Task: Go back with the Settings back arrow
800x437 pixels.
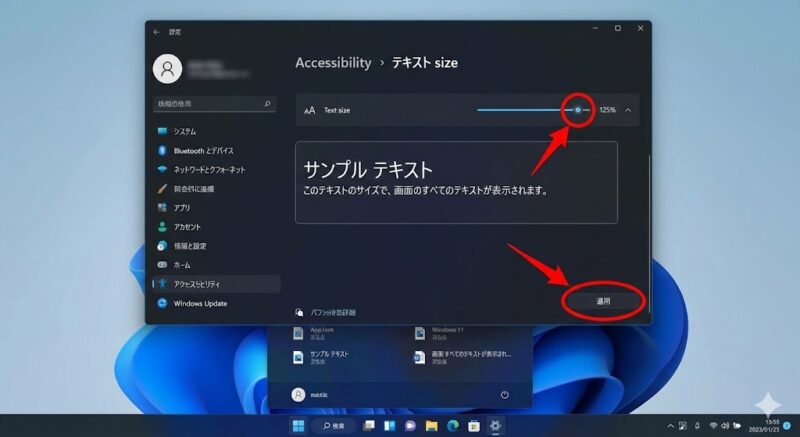Action: [156, 32]
